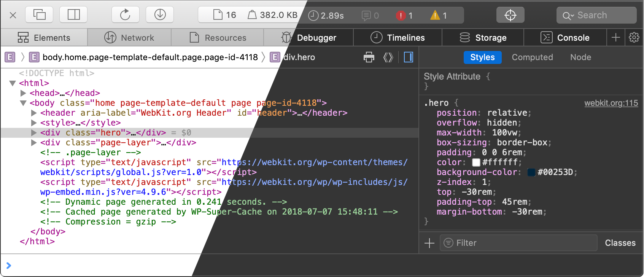Click the white color swatch for color
This screenshot has height=277, width=644.
click(476, 162)
